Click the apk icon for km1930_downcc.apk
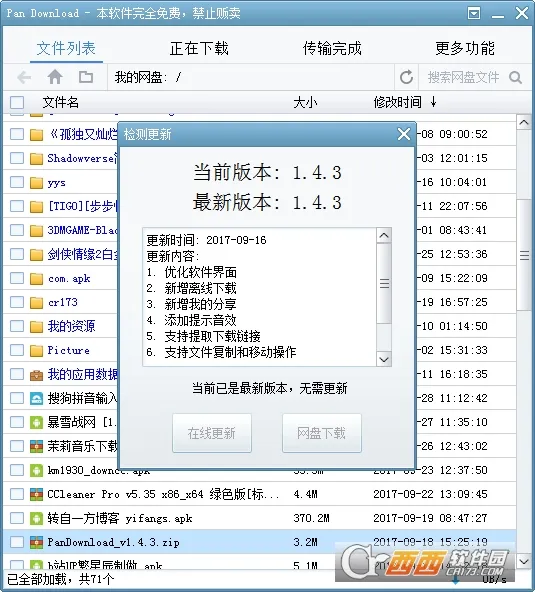535x592 pixels. click(36, 470)
